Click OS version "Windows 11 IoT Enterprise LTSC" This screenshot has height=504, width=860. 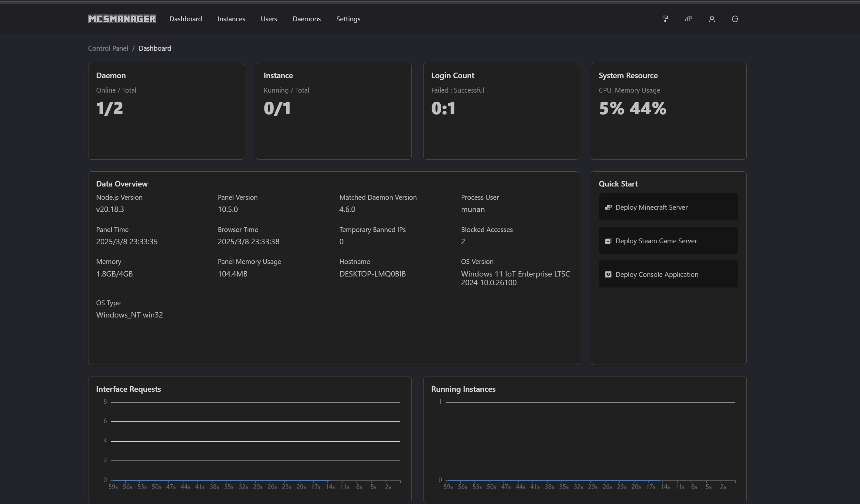click(x=515, y=274)
